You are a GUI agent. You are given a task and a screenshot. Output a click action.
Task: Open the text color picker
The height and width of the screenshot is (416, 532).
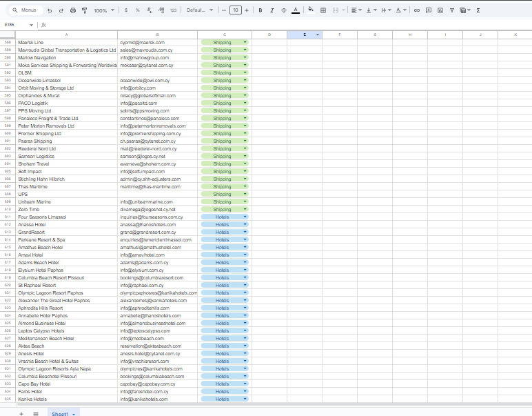click(x=296, y=10)
